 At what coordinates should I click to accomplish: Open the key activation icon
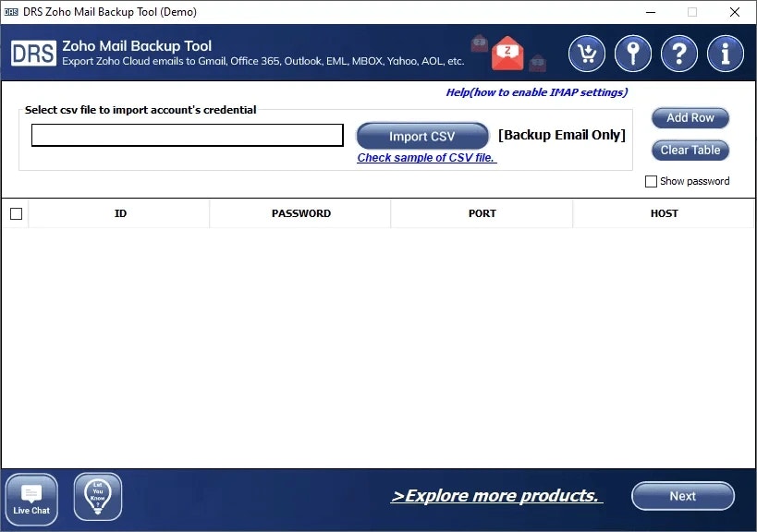coord(633,54)
